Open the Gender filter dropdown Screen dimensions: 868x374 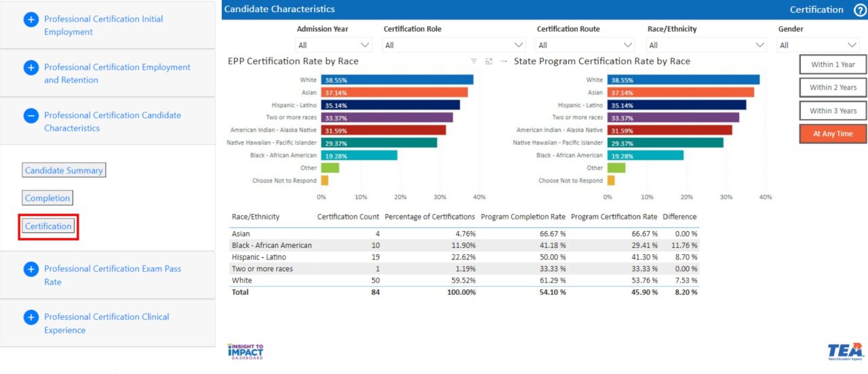[x=818, y=45]
